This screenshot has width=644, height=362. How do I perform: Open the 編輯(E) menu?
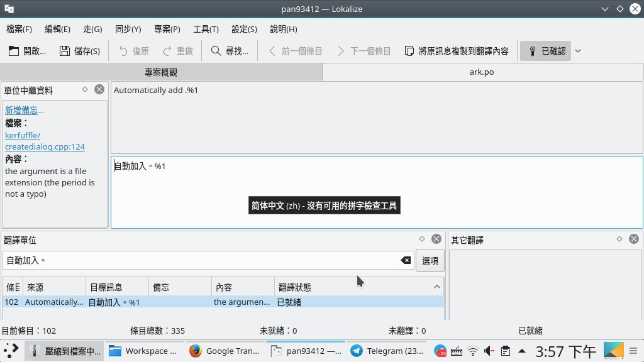coord(57,29)
